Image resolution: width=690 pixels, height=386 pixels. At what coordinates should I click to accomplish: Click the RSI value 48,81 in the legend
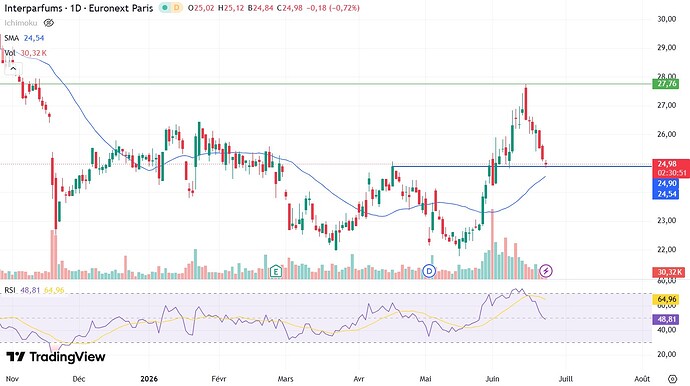[30, 290]
